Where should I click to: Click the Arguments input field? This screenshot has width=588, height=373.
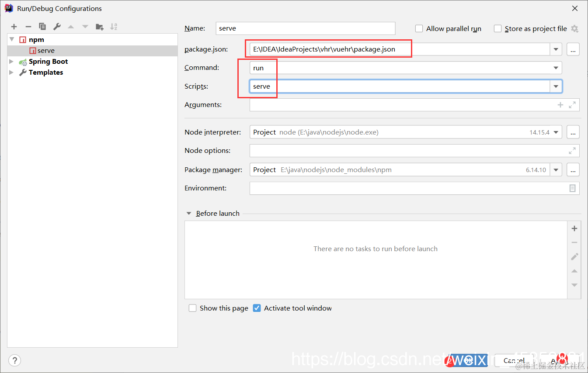click(x=414, y=105)
